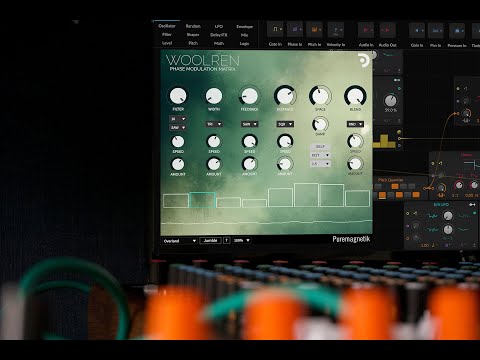Click the SPEED knob under the Feedback column

249,141
